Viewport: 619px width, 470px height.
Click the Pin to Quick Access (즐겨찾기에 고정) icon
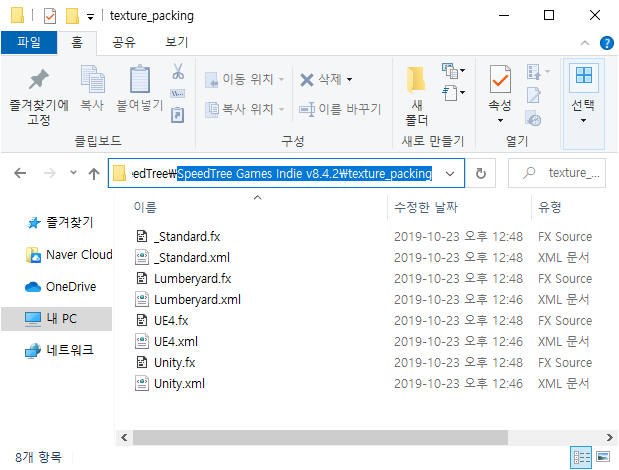point(39,79)
